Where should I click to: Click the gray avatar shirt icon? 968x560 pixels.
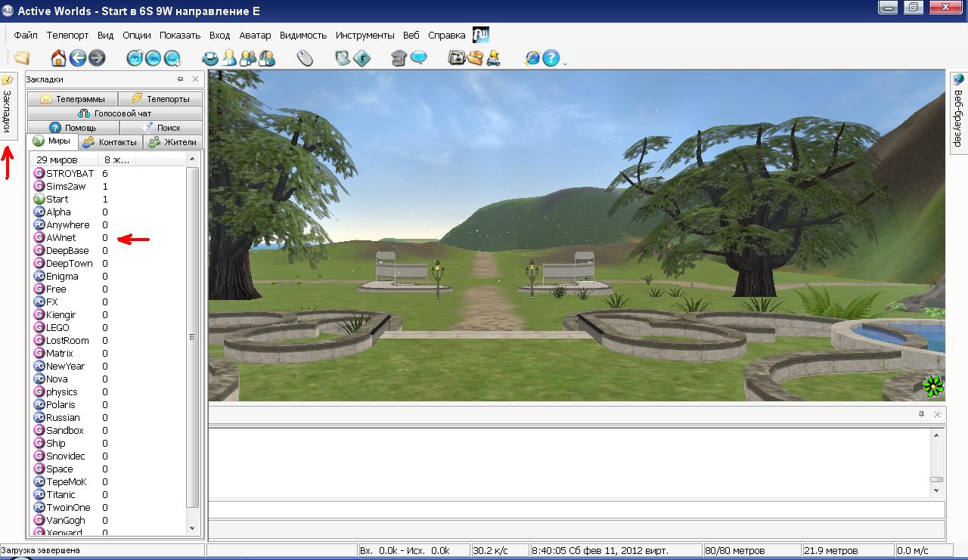point(399,57)
